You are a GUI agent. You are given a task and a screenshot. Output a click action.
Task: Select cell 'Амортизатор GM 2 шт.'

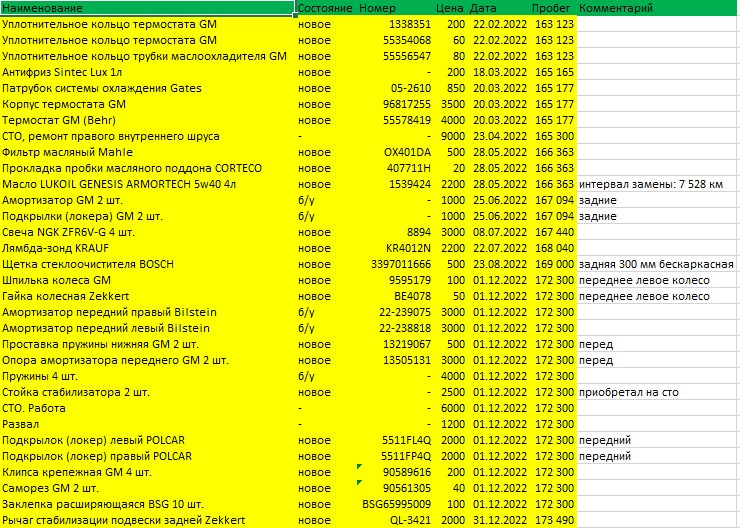tap(148, 200)
